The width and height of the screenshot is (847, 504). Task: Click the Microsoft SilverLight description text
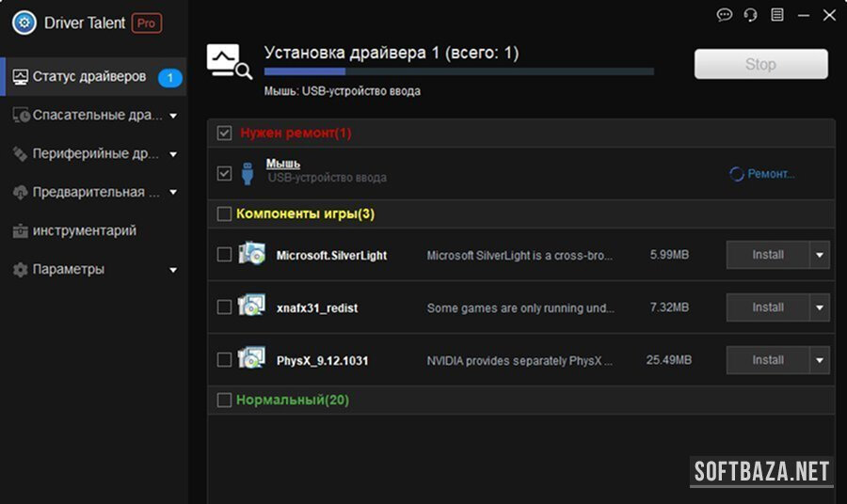(519, 255)
